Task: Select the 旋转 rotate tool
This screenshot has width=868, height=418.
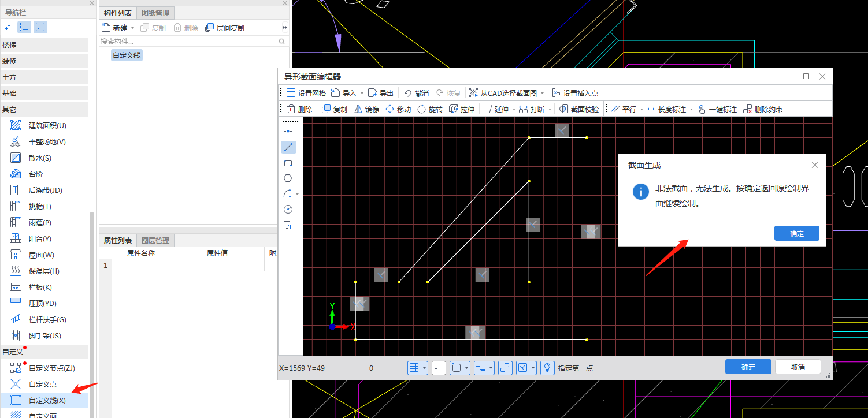Action: [430, 109]
